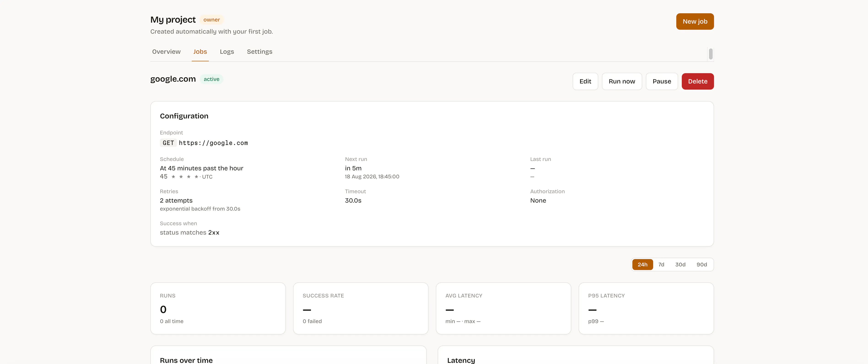The image size is (868, 364).
Task: Click the '2 attempts' retries value
Action: coord(176,201)
